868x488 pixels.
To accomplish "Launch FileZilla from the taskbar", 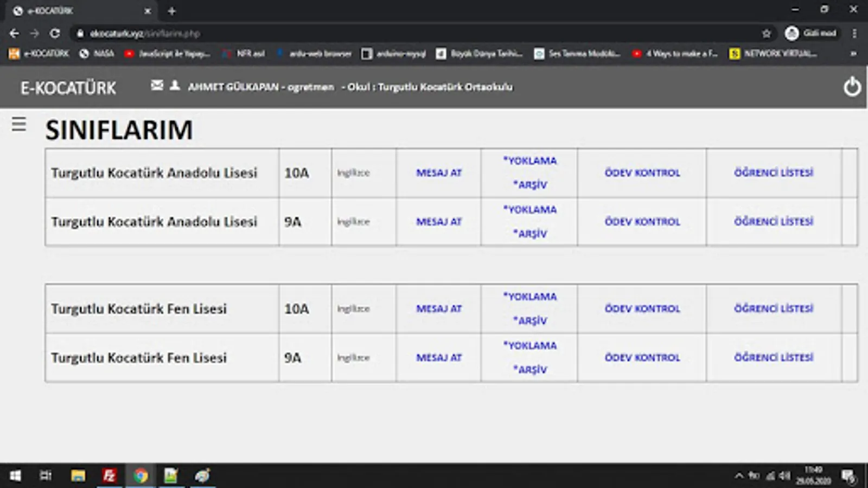I will (109, 476).
